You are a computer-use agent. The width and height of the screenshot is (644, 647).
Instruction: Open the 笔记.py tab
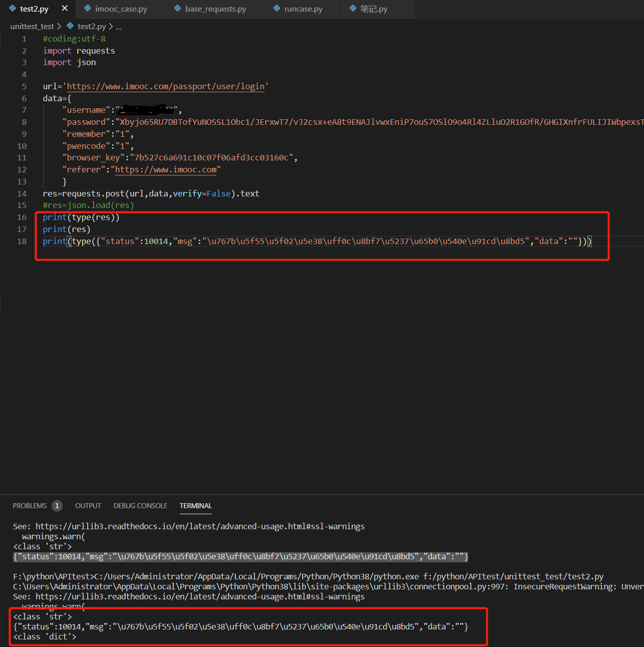[374, 9]
